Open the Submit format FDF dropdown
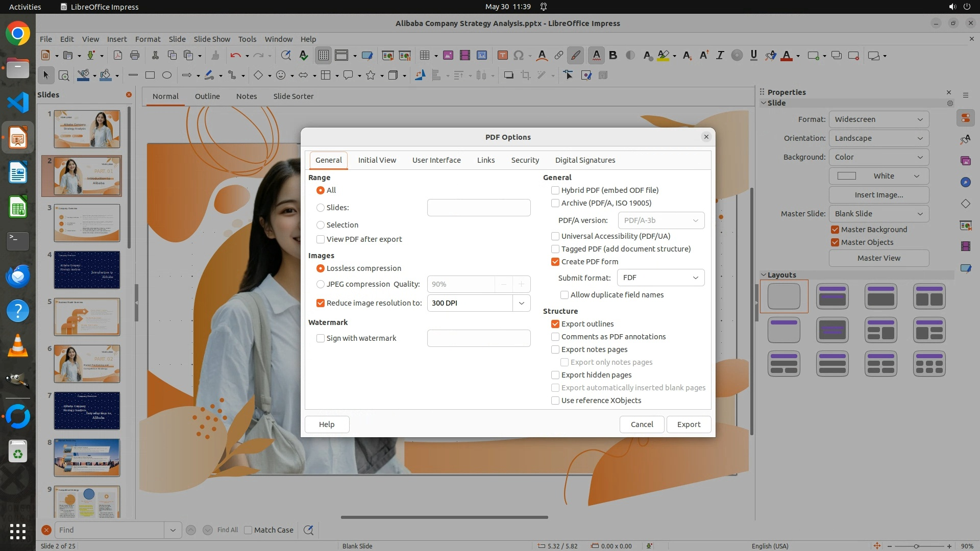980x551 pixels. coord(660,278)
